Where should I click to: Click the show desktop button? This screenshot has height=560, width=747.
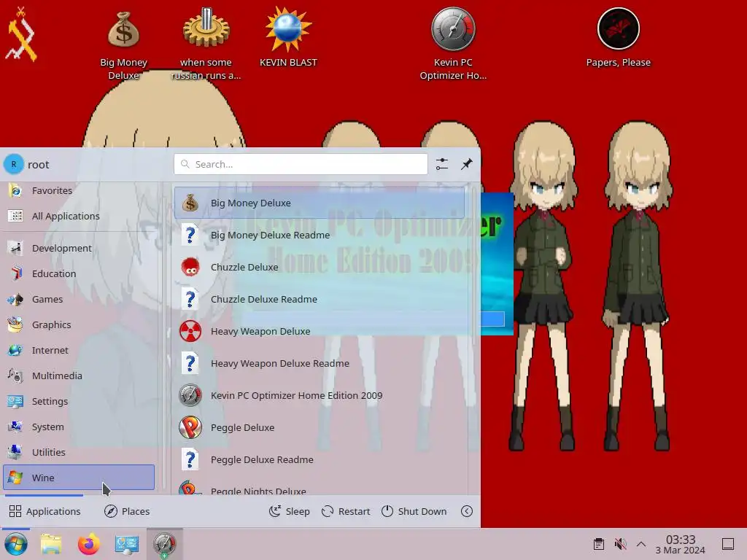coord(728,544)
